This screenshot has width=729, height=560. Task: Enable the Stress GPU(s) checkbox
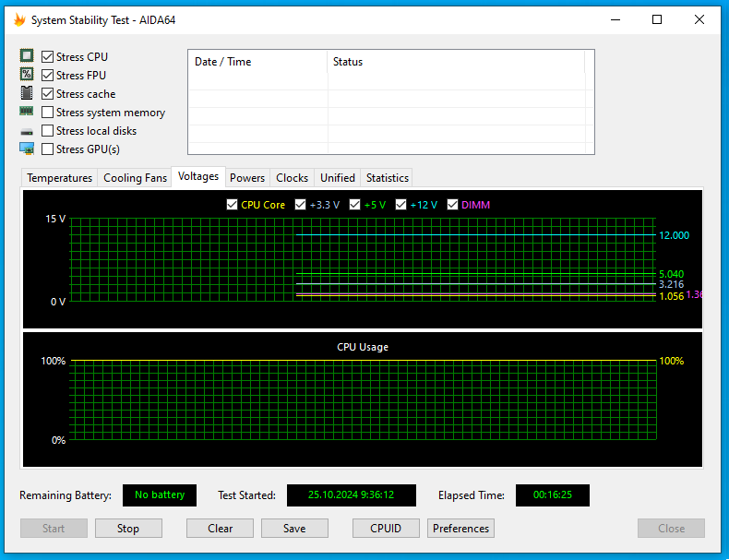[47, 149]
